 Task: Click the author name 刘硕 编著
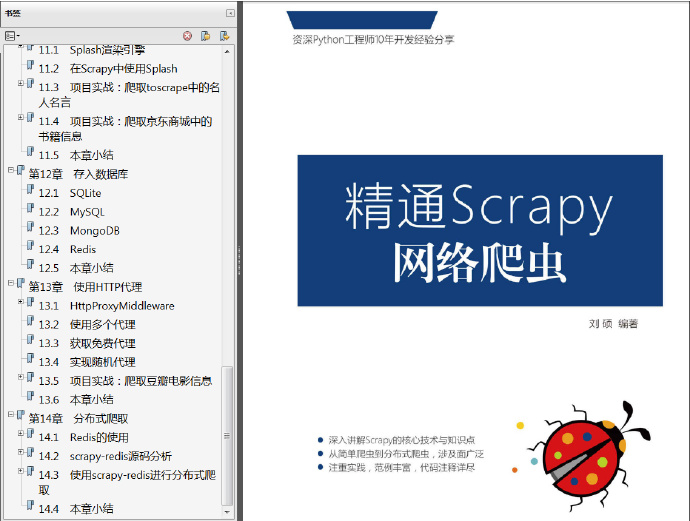(x=613, y=324)
